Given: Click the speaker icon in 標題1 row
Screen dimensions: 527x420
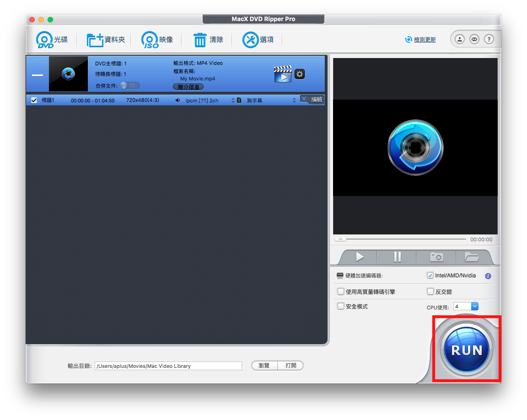Looking at the screenshot, I should pos(177,101).
